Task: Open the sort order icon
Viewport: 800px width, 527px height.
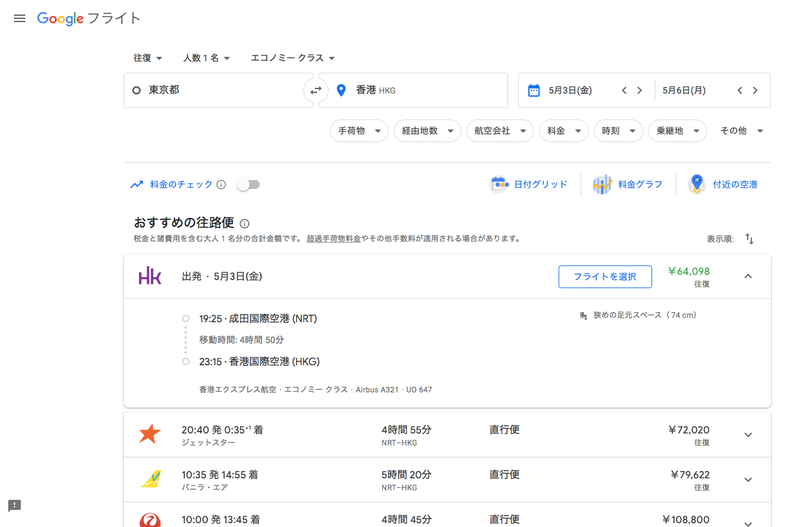Action: 749,238
